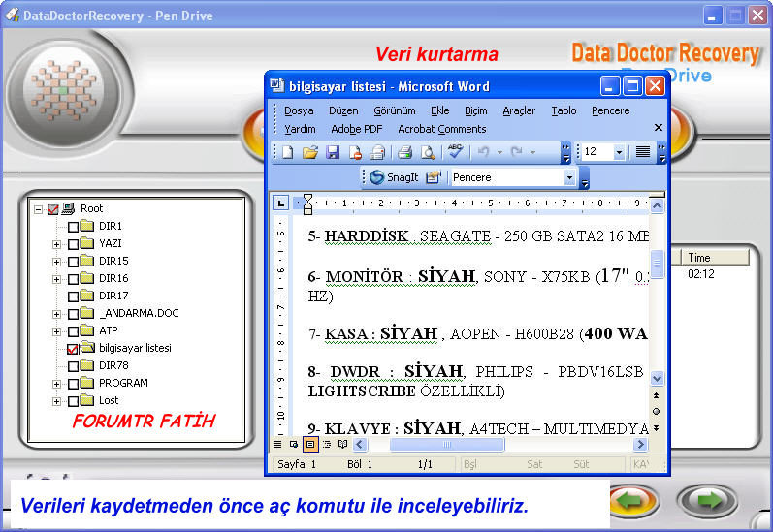Click the tab alignment L selector on ruler
The height and width of the screenshot is (532, 773).
tap(280, 203)
